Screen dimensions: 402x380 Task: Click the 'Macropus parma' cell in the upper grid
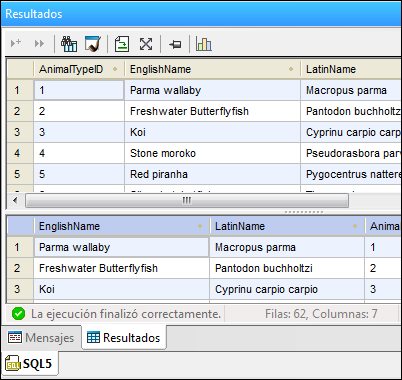(x=351, y=90)
